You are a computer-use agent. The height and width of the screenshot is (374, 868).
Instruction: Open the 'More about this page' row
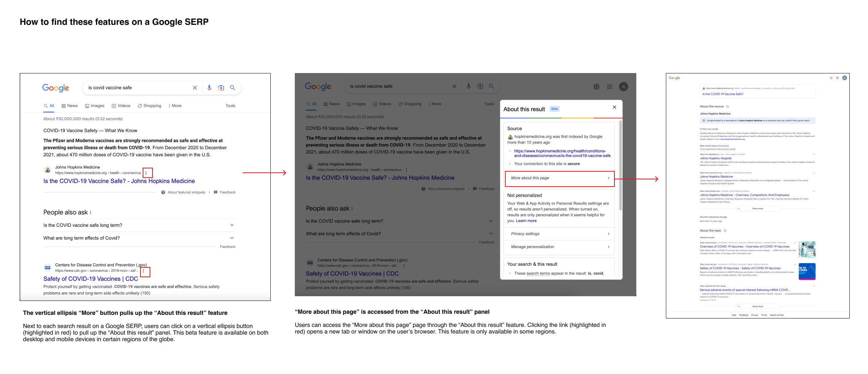click(560, 178)
